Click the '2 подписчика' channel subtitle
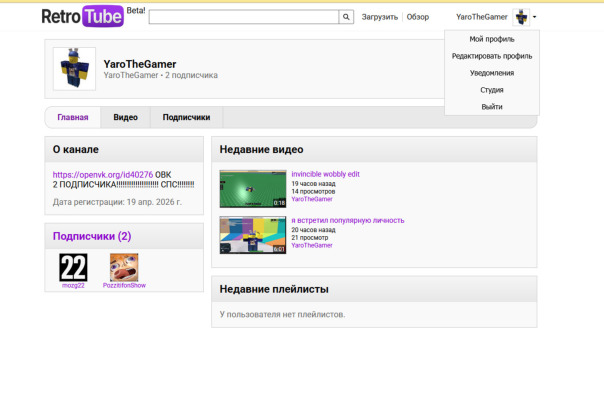The height and width of the screenshot is (401, 604). pos(191,75)
